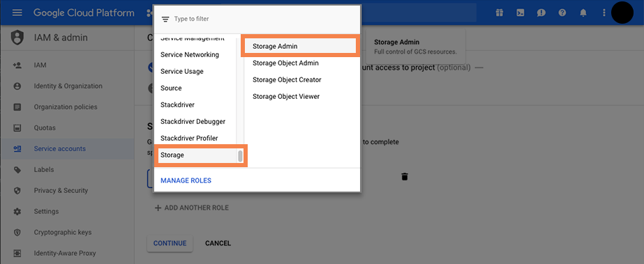Click the Cryptographic keys shield icon
The height and width of the screenshot is (264, 644).
[17, 233]
